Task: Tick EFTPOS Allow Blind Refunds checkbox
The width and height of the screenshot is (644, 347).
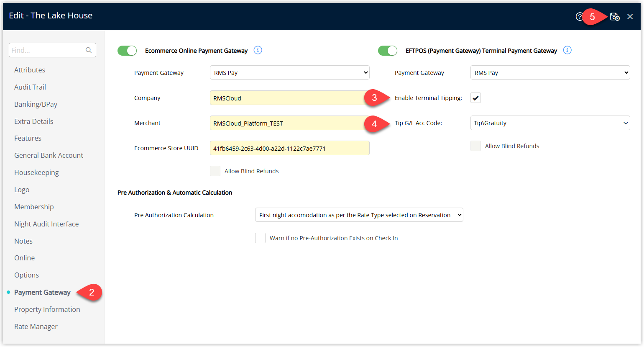Action: click(476, 146)
